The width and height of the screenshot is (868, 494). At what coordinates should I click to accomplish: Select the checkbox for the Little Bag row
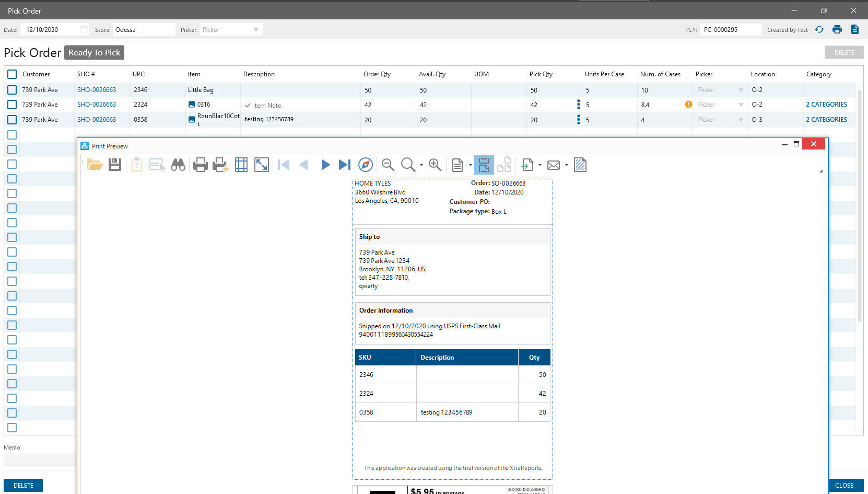point(12,90)
